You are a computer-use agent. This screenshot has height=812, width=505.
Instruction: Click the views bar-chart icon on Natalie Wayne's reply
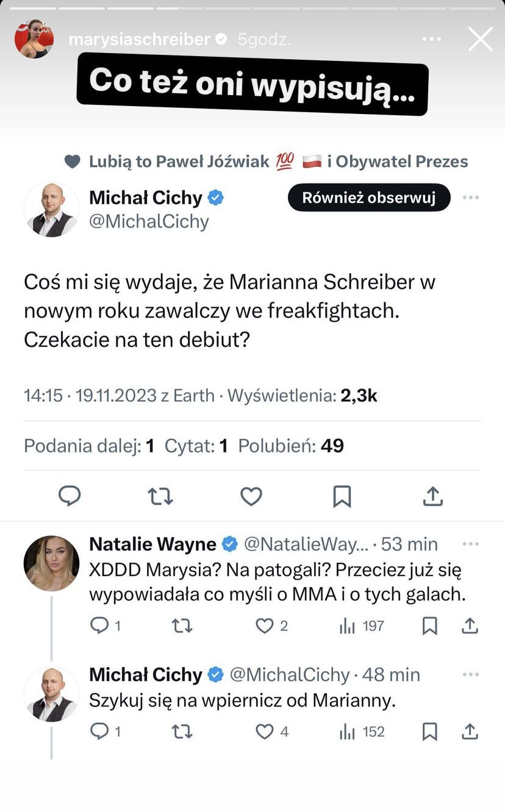click(348, 625)
